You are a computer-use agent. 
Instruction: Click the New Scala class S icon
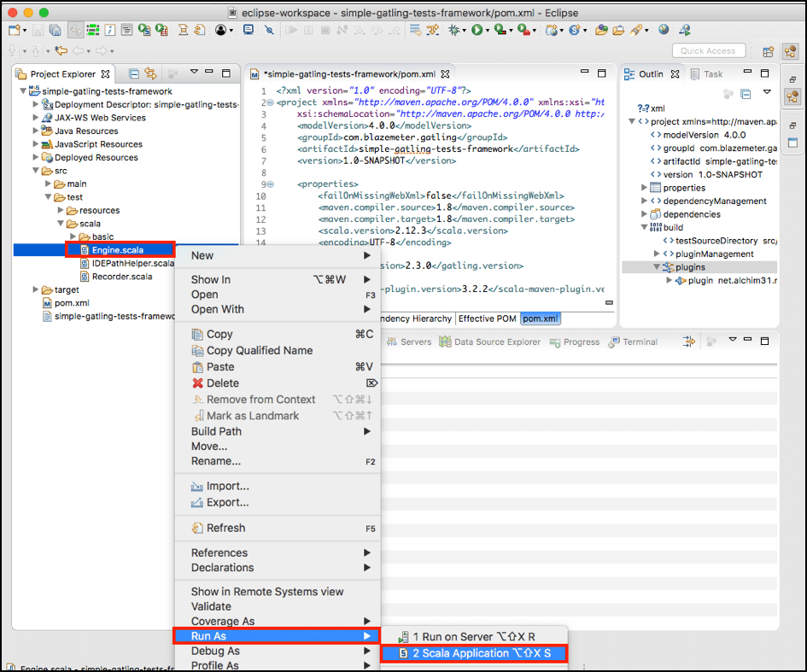pyautogui.click(x=574, y=30)
